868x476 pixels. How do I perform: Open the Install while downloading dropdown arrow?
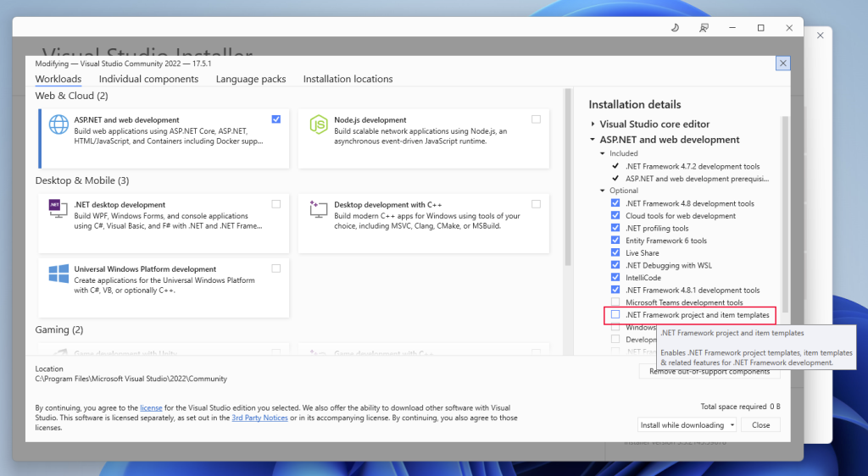click(732, 425)
